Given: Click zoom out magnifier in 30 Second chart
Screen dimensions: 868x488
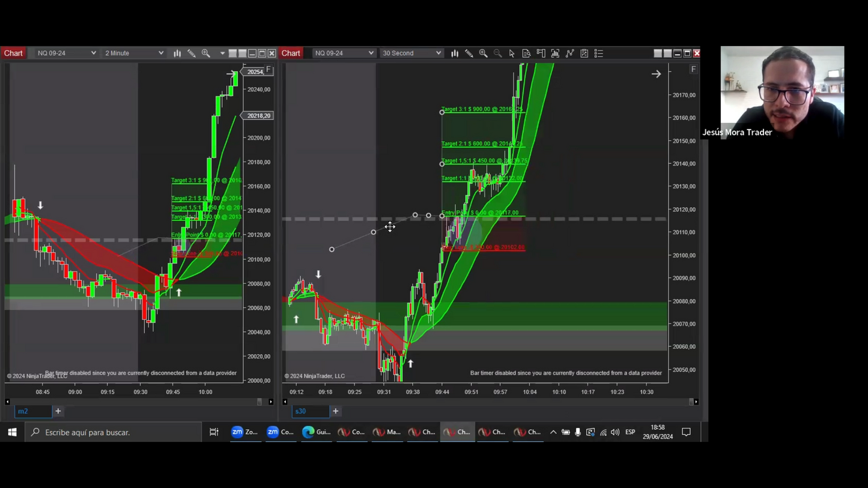Looking at the screenshot, I should (498, 53).
